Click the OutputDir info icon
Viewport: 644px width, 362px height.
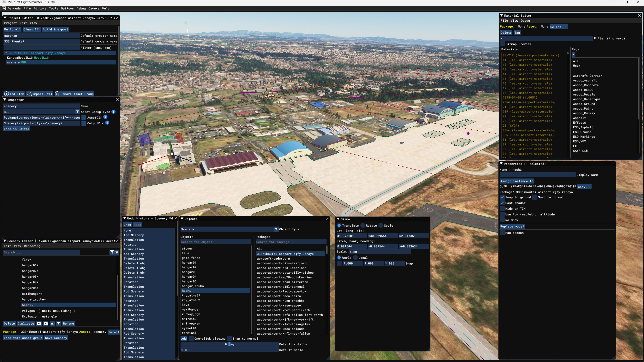coord(107,123)
